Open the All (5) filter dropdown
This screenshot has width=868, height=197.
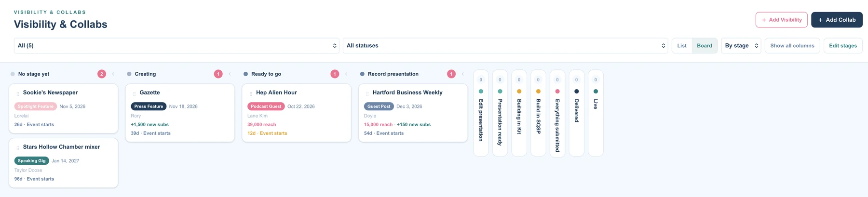tap(176, 46)
